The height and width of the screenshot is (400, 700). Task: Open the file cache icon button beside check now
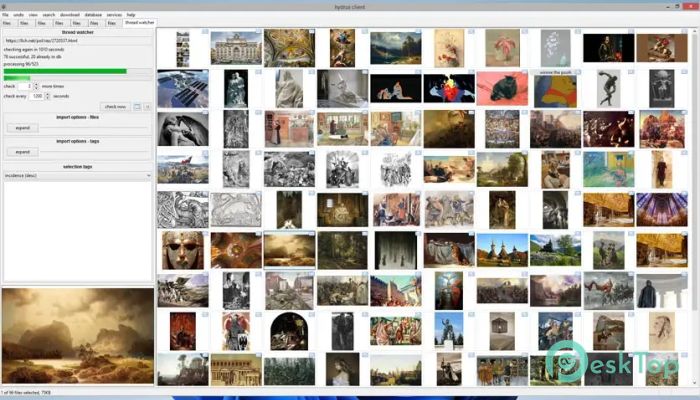[137, 107]
